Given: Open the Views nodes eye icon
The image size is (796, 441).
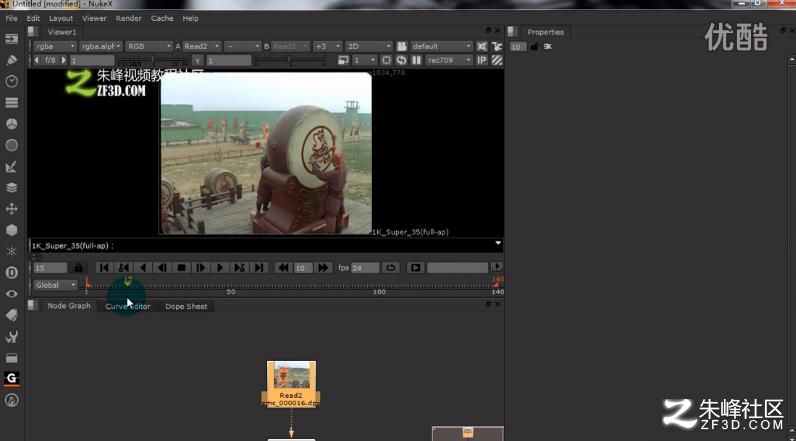Looking at the screenshot, I should (11, 294).
